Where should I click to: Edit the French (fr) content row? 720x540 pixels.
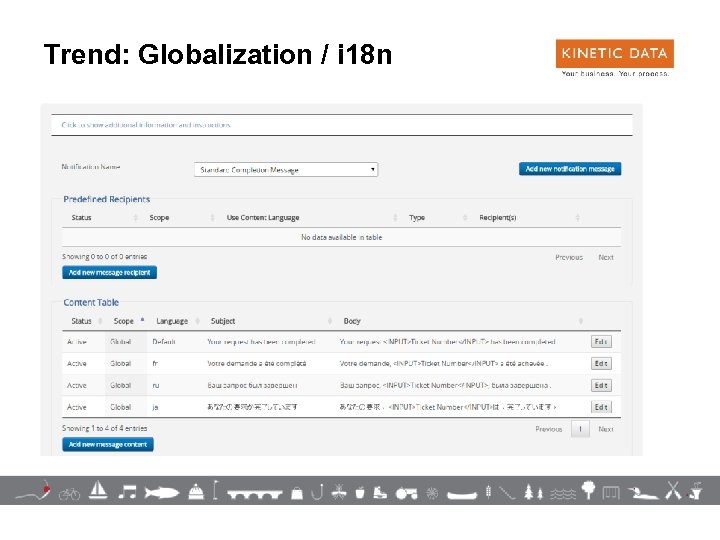(x=601, y=363)
